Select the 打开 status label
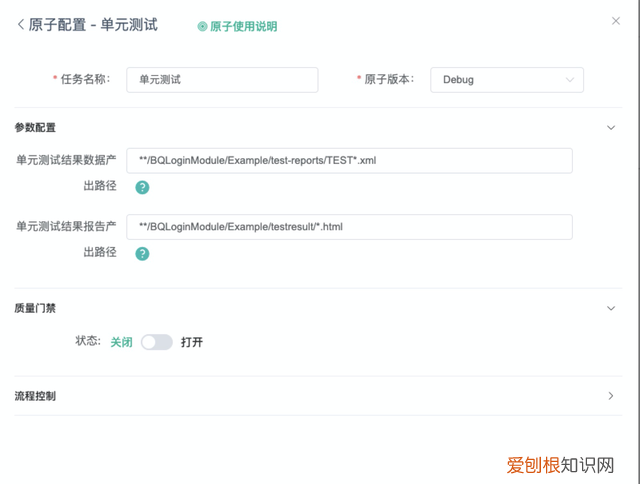The width and height of the screenshot is (640, 484). 192,342
